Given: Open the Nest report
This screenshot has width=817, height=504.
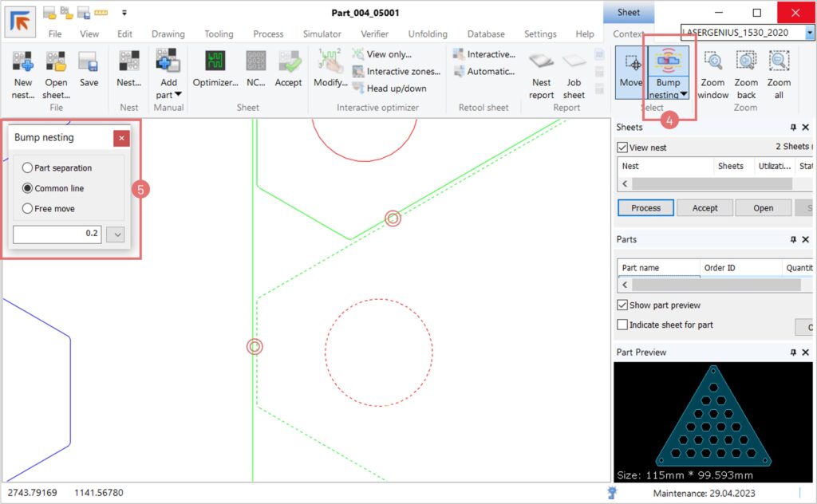Looking at the screenshot, I should pos(542,62).
